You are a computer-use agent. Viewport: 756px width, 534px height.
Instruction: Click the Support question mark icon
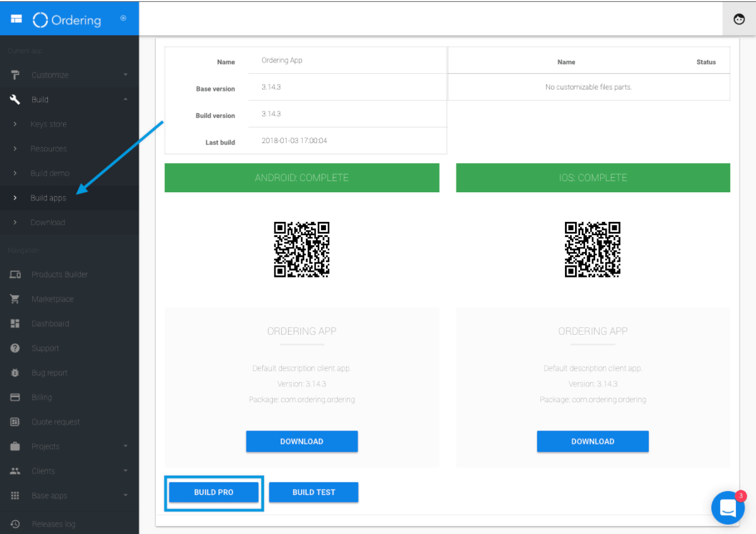pos(15,348)
